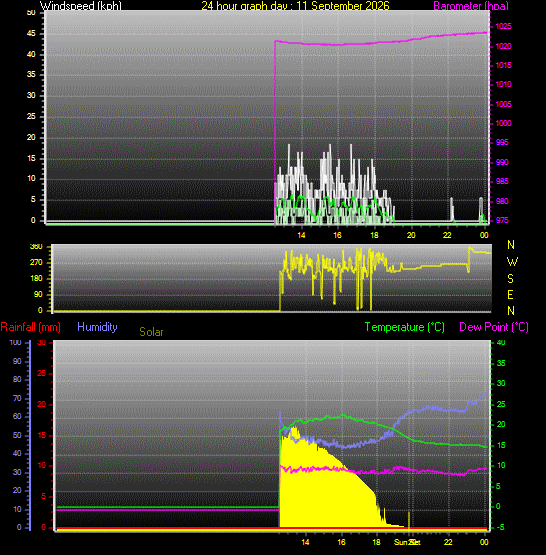Click windspeed scale value 45
546x555 pixels.
point(31,34)
